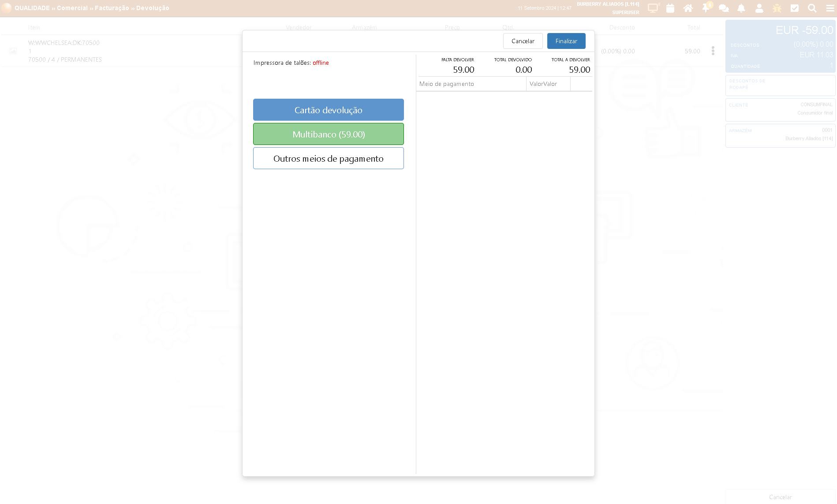
Task: Open the user profile icon
Action: click(759, 8)
